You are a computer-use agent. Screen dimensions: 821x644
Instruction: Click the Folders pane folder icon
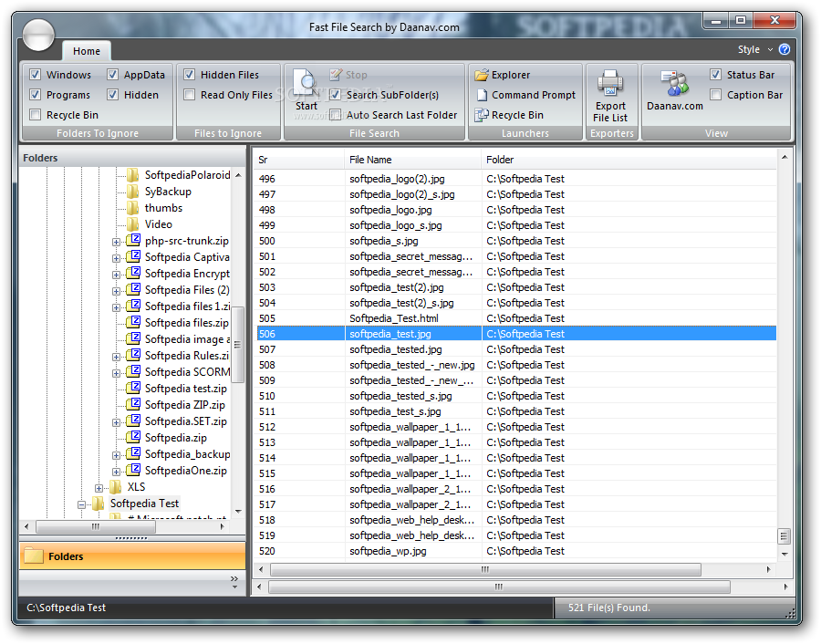point(34,556)
